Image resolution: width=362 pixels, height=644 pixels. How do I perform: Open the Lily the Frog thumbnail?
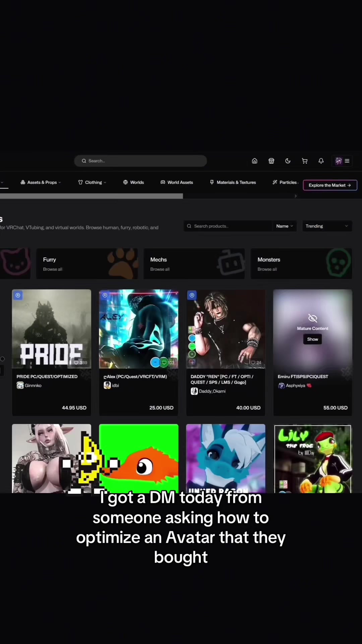click(312, 459)
